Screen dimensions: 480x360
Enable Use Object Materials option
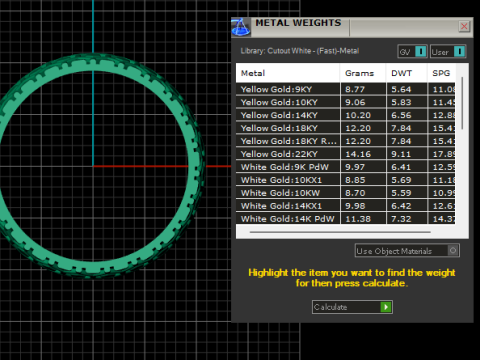coord(407,251)
